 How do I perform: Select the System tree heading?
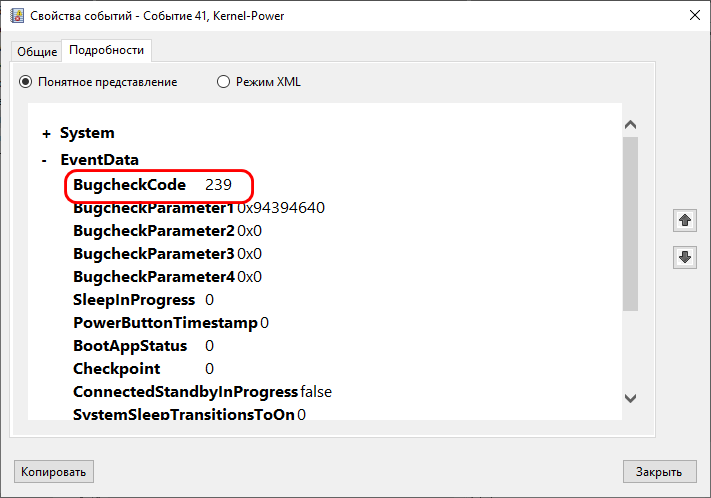[x=87, y=133]
